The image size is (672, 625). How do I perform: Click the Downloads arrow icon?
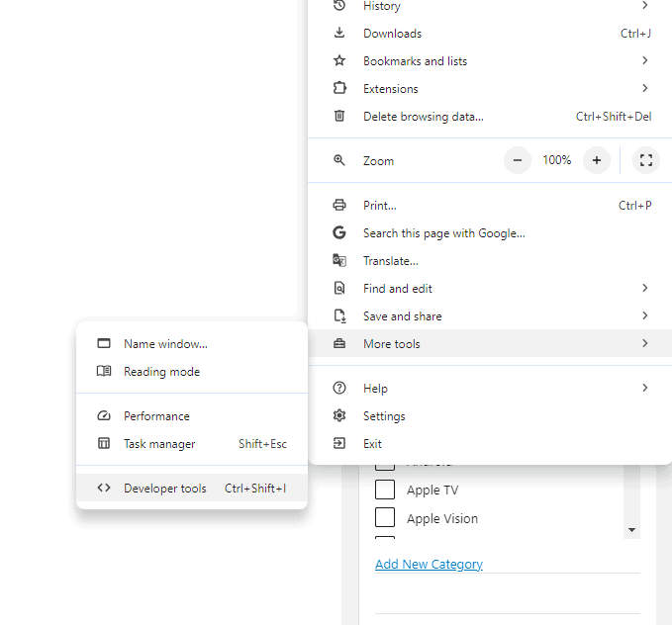(339, 34)
